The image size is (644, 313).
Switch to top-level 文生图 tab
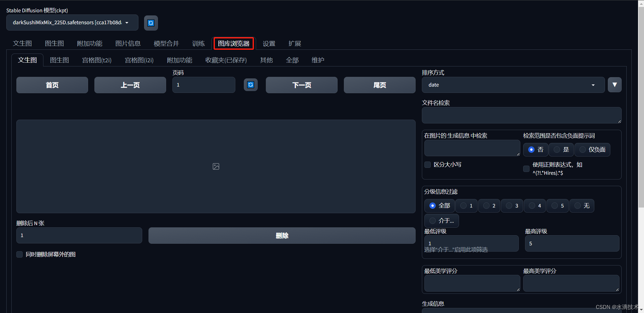tap(22, 43)
